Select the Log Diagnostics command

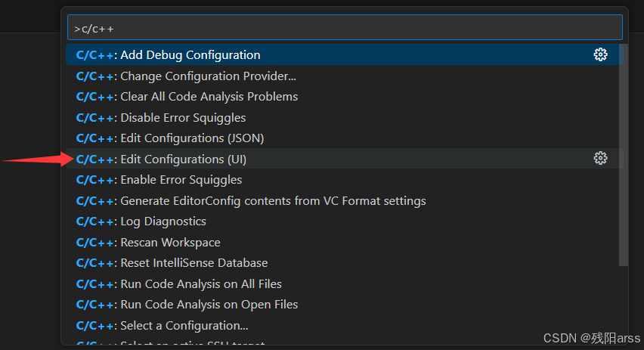coord(344,221)
